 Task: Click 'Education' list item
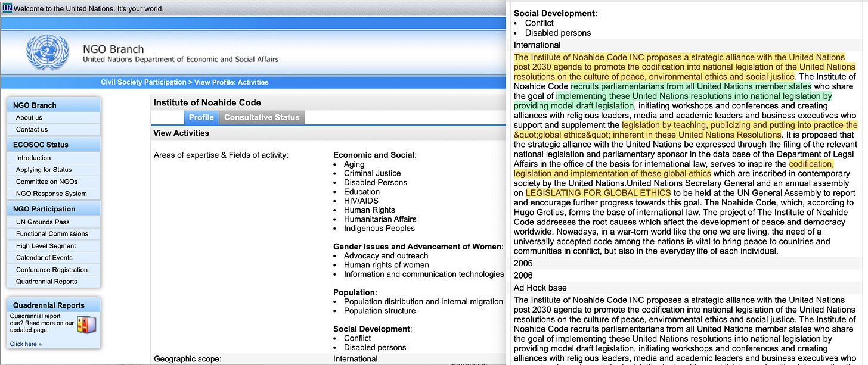click(362, 192)
